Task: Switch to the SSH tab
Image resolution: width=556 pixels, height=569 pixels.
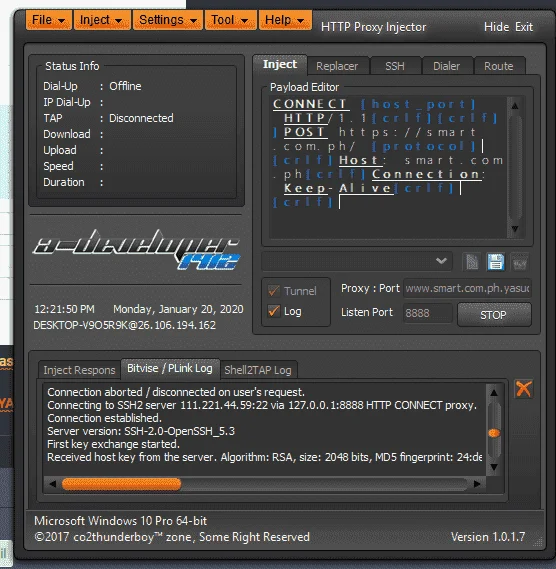Action: coord(395,66)
